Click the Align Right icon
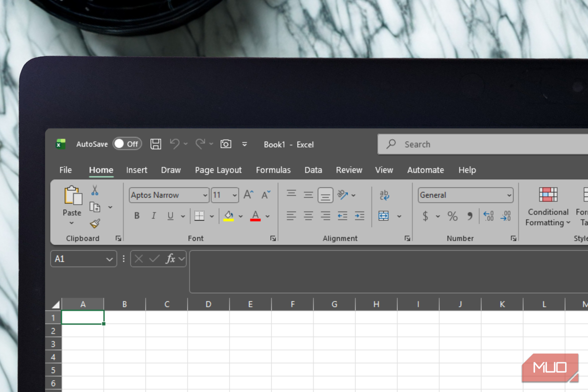The height and width of the screenshot is (392, 588). coord(325,216)
